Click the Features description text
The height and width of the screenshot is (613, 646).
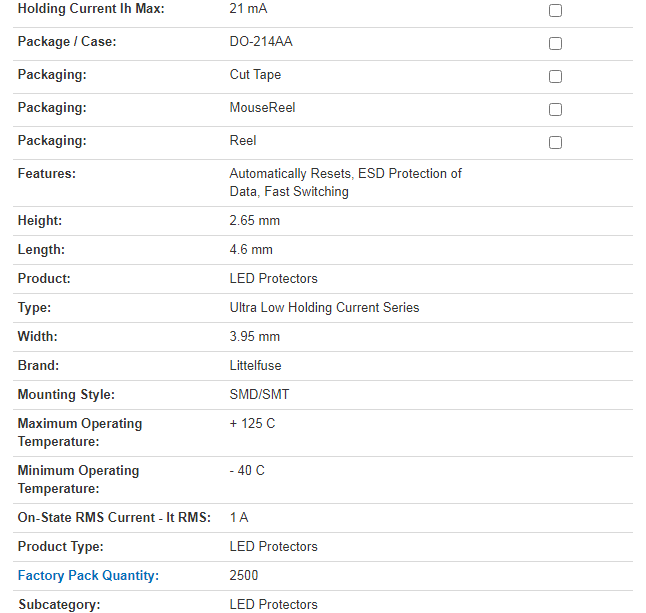click(x=345, y=182)
